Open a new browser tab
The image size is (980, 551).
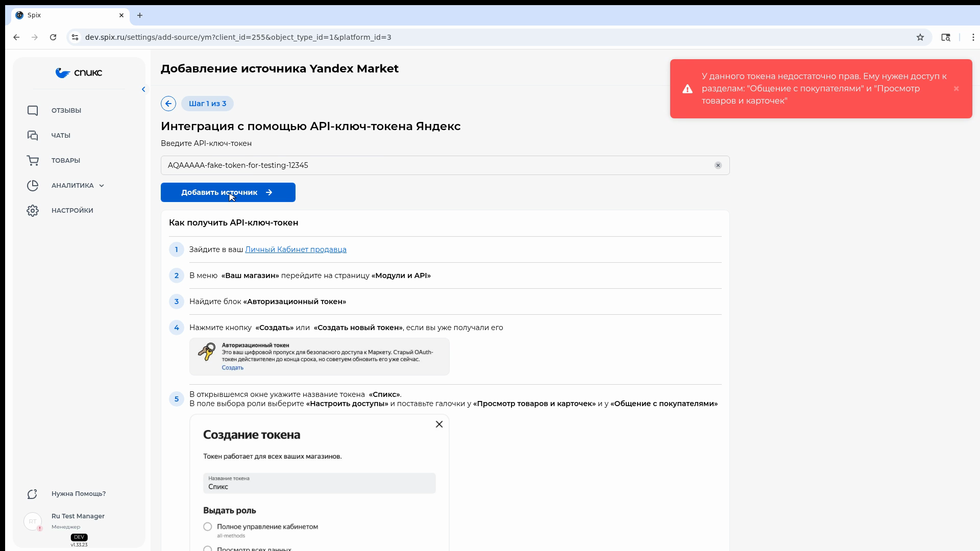(x=140, y=15)
